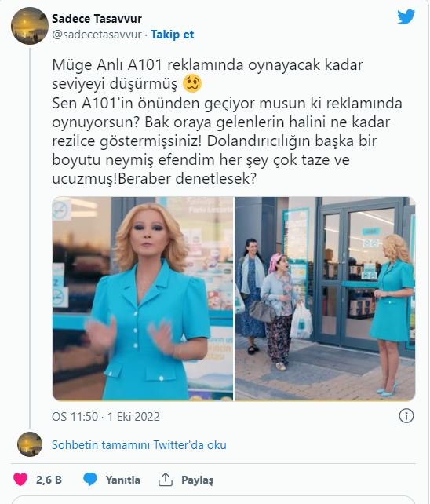
Task: Read the full conversation on Twitter
Action: [x=139, y=445]
